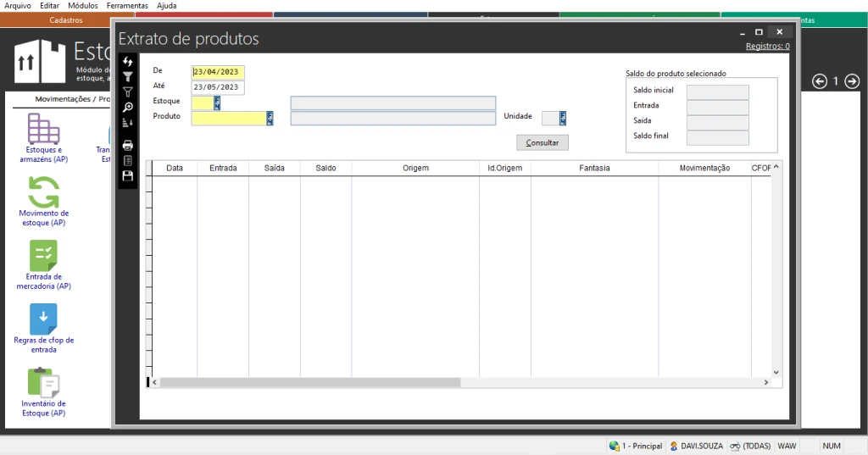
Task: Open the Produto F4 lookup
Action: (270, 119)
